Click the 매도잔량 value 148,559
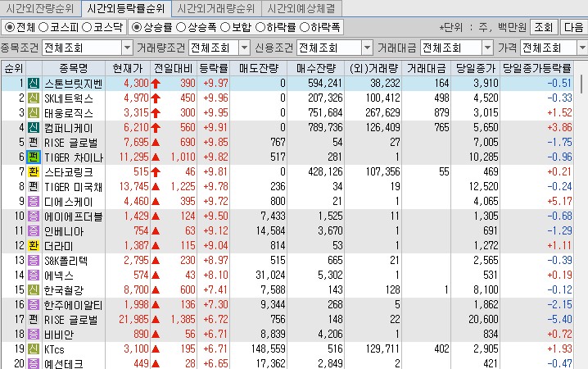This screenshot has height=369, width=588. tap(268, 349)
